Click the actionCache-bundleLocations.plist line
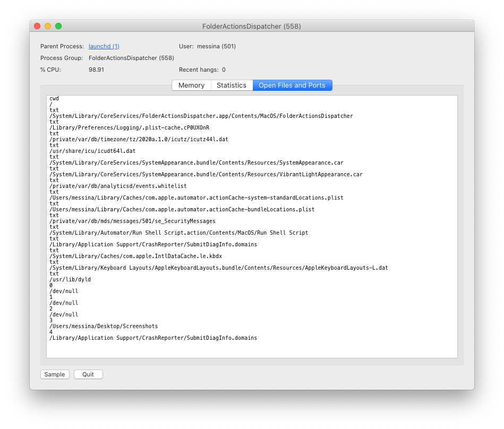This screenshot has width=504, height=429. coord(182,210)
